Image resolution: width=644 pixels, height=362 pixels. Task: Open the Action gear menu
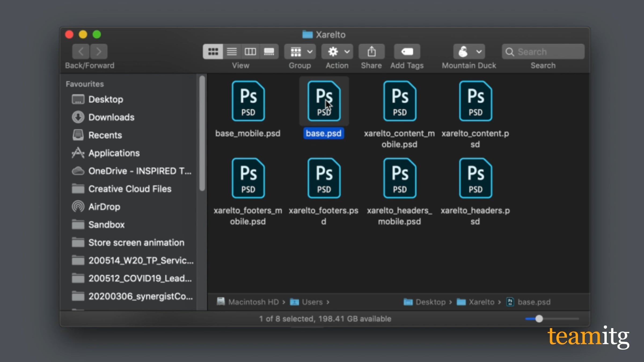337,51
